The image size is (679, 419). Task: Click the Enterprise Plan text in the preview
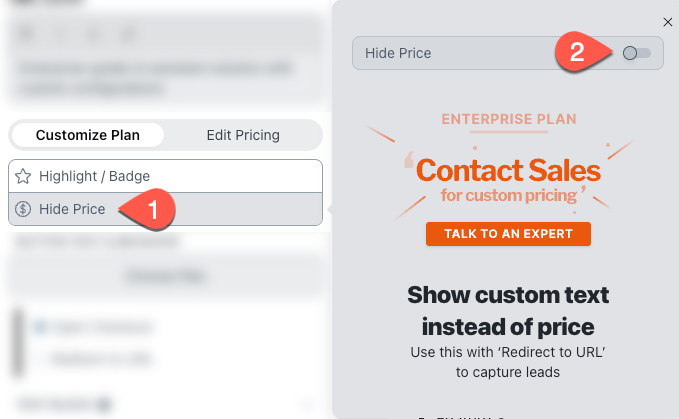tap(509, 119)
